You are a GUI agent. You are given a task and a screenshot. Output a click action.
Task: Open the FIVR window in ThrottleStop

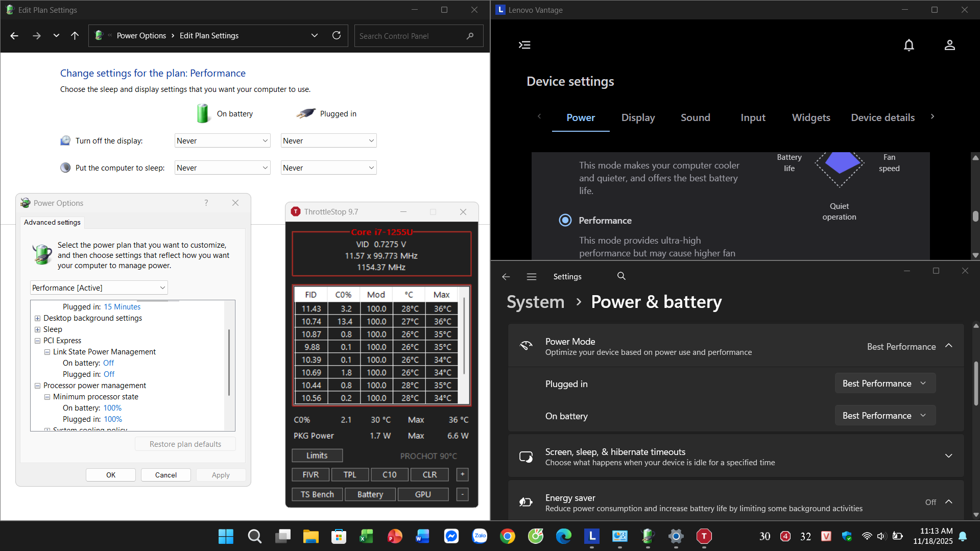pyautogui.click(x=310, y=474)
